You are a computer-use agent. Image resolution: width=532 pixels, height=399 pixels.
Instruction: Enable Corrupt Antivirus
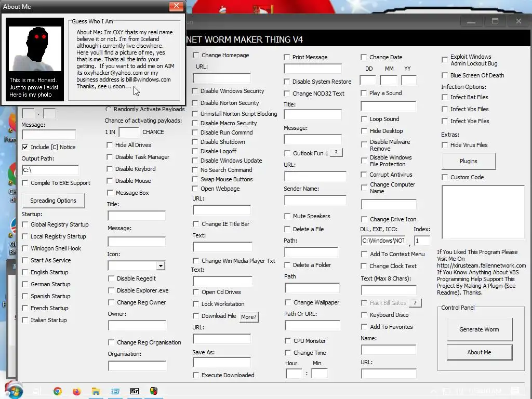[x=364, y=175]
